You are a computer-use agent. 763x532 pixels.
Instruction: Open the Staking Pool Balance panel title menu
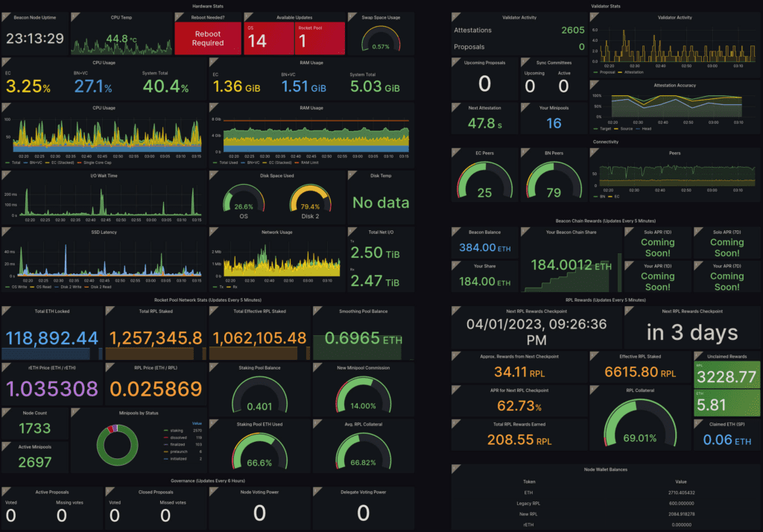pos(259,367)
